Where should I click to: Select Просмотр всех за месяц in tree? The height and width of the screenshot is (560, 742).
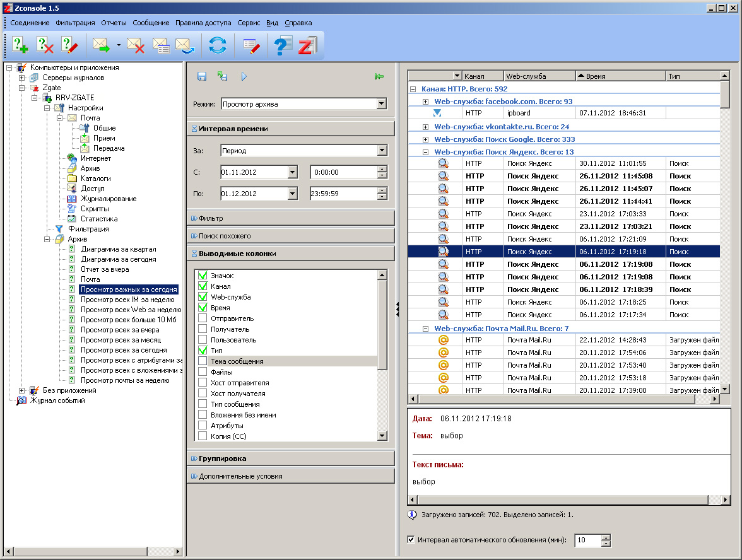[x=121, y=340]
